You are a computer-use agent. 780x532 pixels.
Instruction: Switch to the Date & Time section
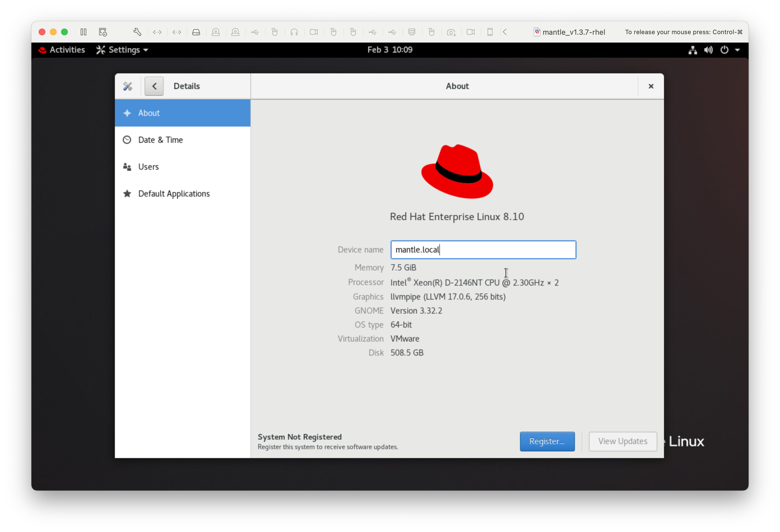pyautogui.click(x=161, y=139)
